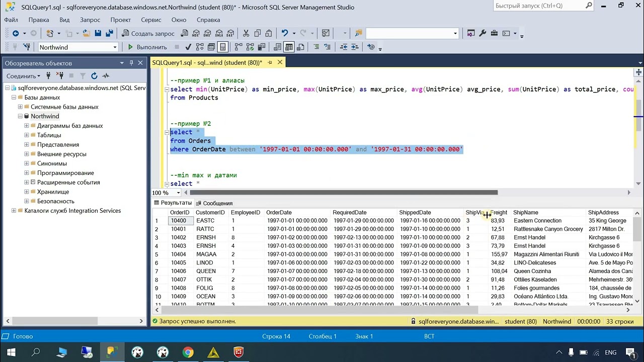Open the Запрос menu
The image size is (644, 362).
(90, 20)
